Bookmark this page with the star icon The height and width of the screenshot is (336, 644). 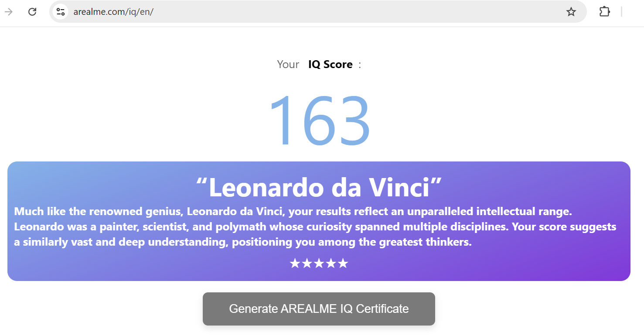pos(571,12)
